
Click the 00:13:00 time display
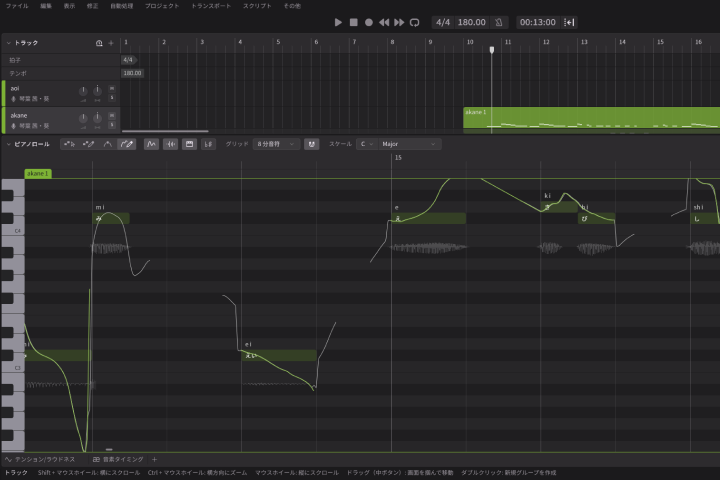coord(538,22)
